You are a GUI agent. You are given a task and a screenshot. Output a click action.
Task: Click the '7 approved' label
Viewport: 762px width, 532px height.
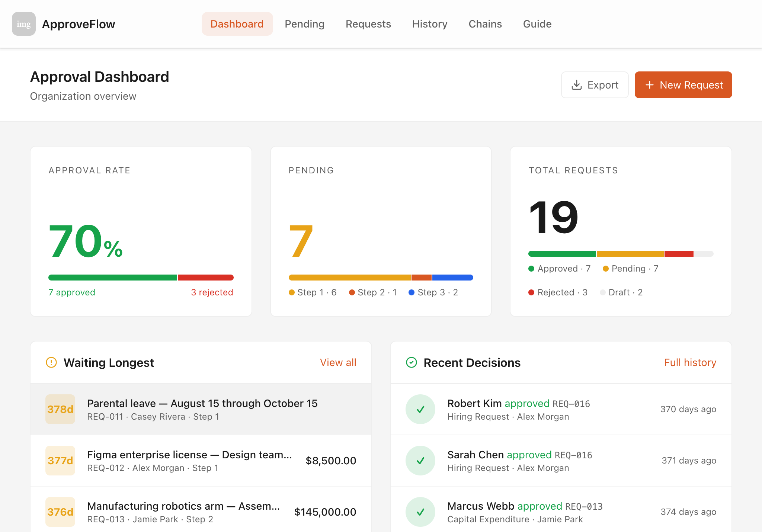[72, 292]
